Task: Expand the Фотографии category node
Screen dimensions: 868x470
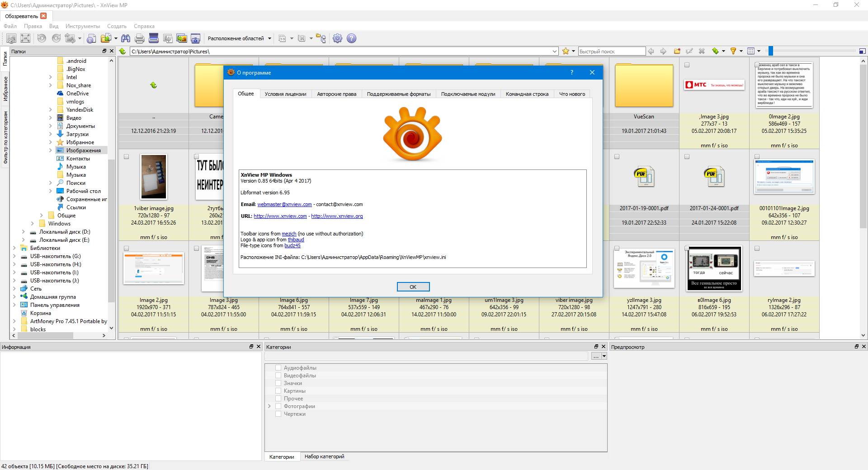Action: [x=269, y=406]
